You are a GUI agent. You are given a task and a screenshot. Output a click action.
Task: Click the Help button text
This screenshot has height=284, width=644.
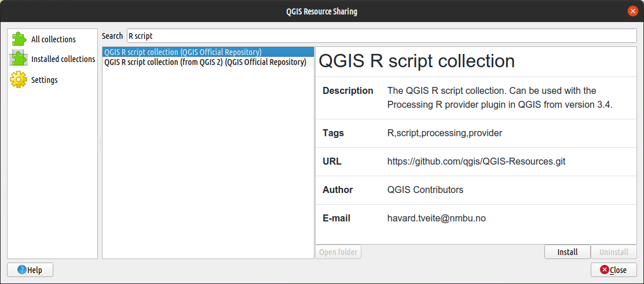[35, 271]
